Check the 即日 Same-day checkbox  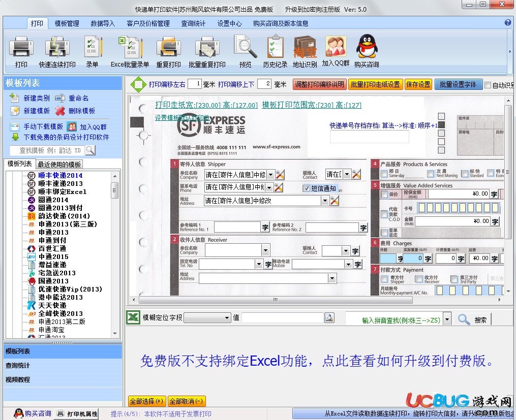(384, 174)
